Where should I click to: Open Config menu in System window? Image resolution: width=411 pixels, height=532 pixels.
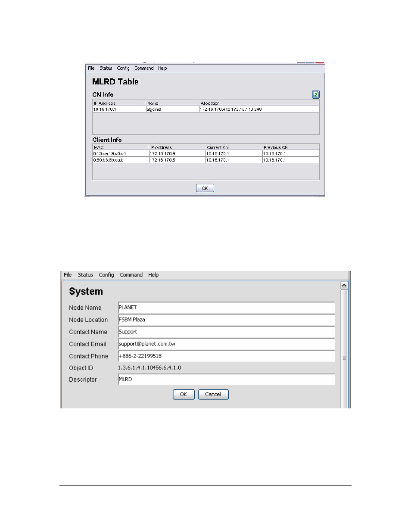pyautogui.click(x=106, y=275)
